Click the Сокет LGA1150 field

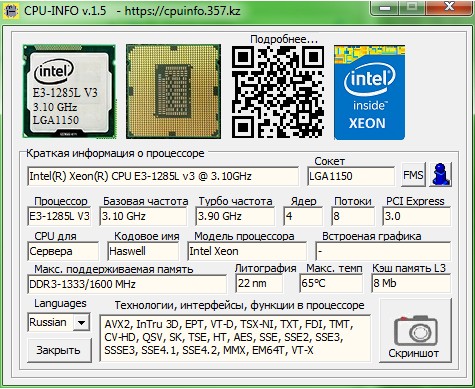point(351,176)
